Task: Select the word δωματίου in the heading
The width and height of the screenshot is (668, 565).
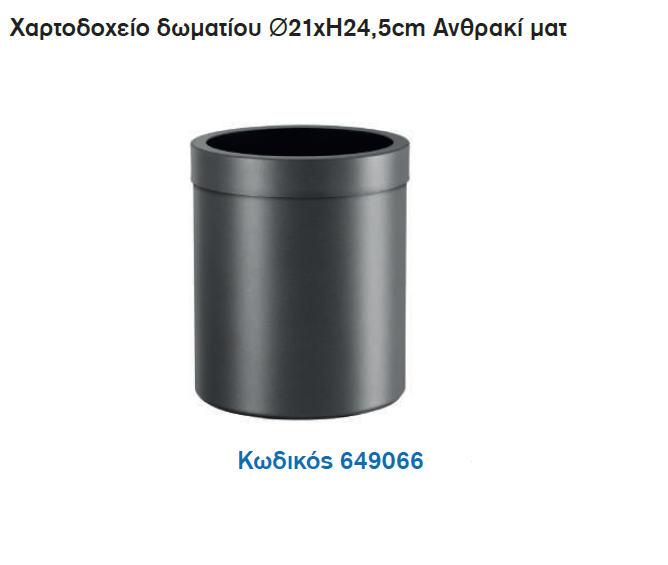Action: click(209, 28)
